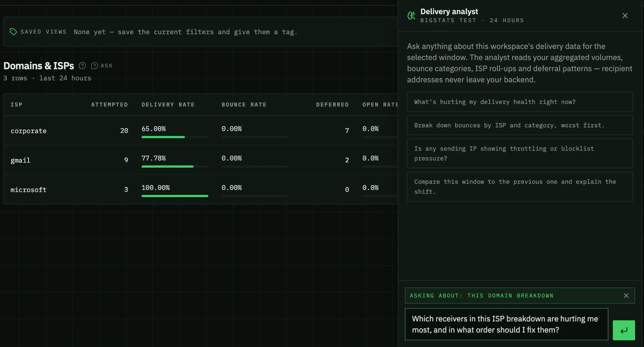Click the corporate attempted count 20
Viewport: 644px width, 347px height.
124,131
